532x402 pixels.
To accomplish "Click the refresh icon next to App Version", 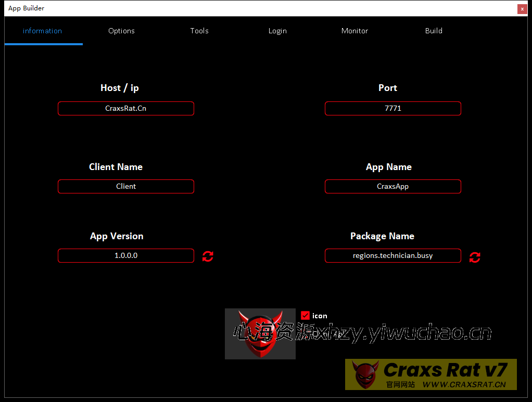I will (x=207, y=256).
